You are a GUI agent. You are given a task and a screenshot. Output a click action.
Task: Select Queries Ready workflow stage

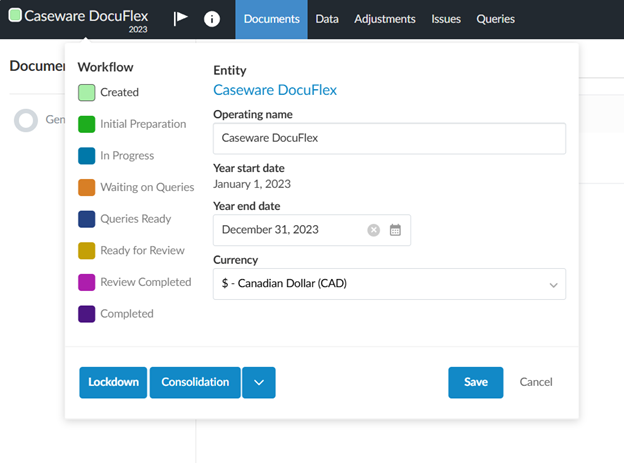pyautogui.click(x=87, y=219)
